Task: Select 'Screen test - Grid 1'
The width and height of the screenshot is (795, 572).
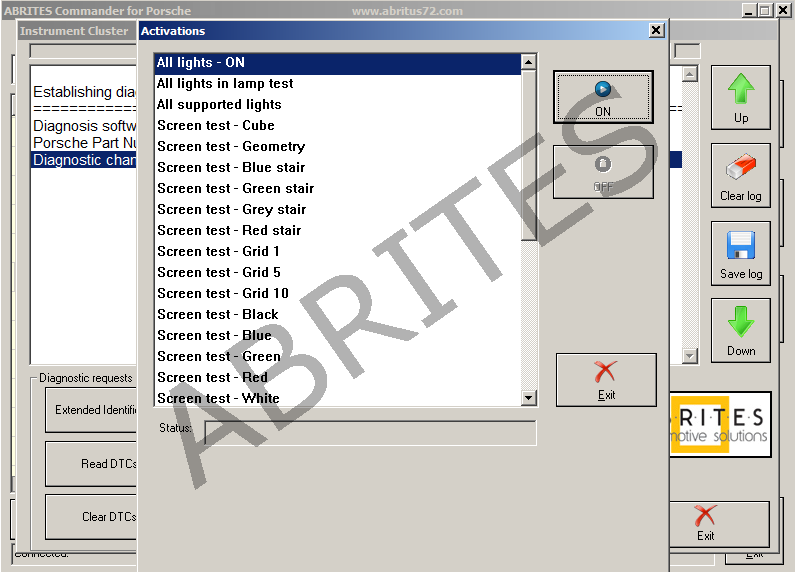Action: pos(338,252)
